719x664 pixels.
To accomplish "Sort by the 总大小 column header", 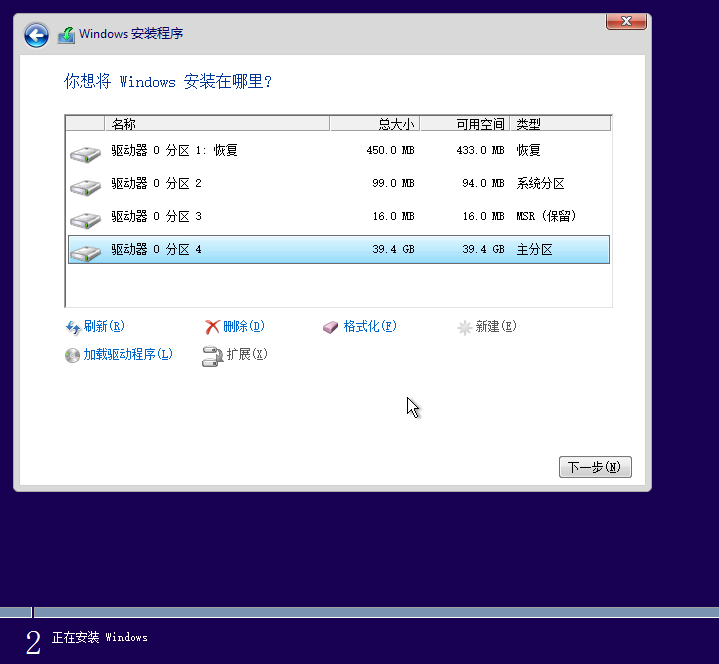I will click(375, 124).
